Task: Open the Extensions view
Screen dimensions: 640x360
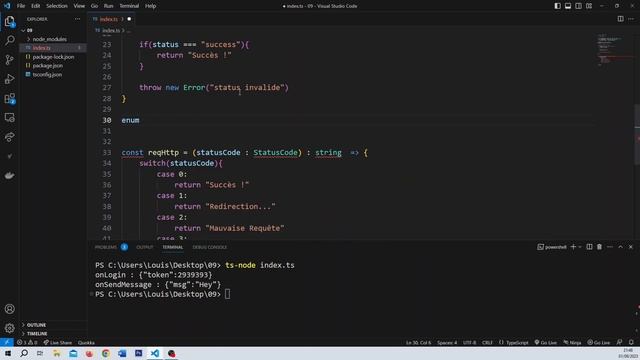Action: pos(9,98)
